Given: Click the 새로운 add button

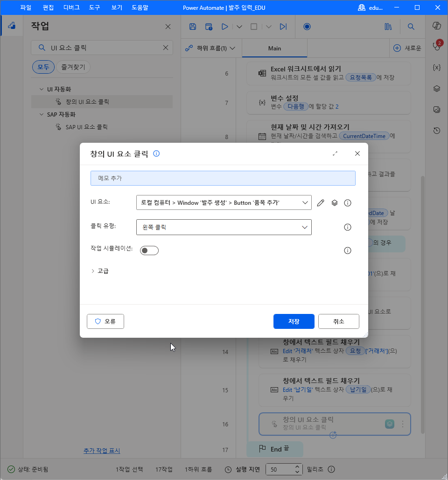Looking at the screenshot, I should pos(407,48).
